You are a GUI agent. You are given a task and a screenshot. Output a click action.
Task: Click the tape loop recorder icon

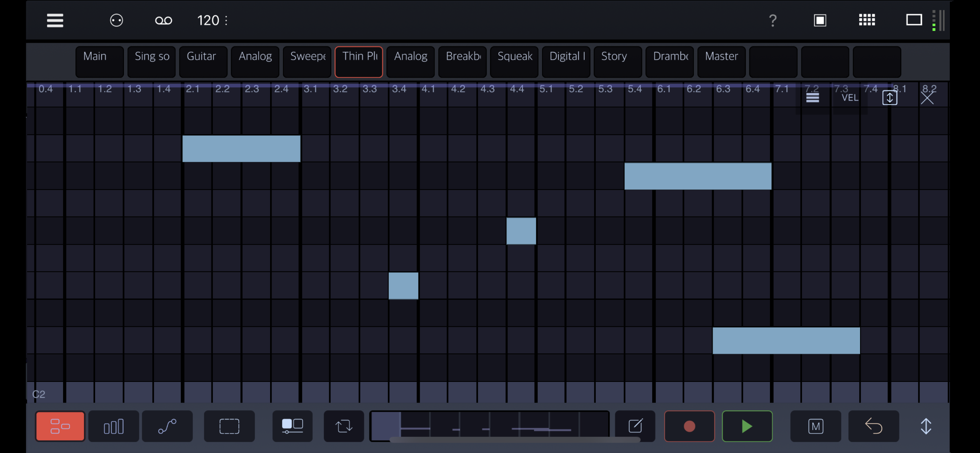click(164, 20)
